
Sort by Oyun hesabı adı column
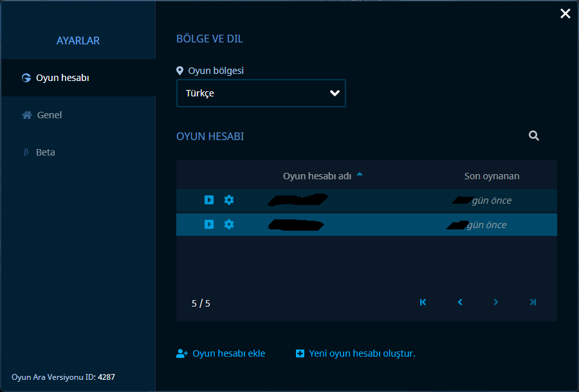click(317, 176)
